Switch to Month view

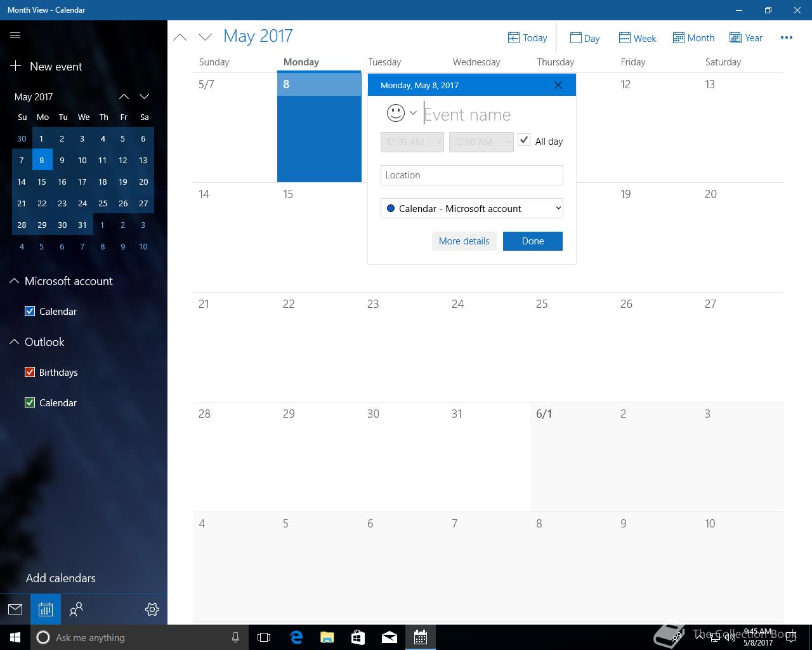point(693,38)
